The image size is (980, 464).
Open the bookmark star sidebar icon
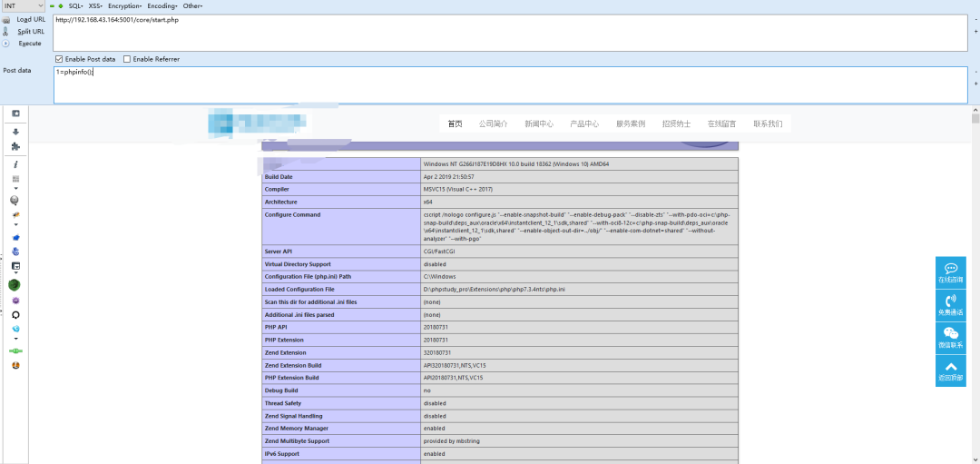click(15, 114)
